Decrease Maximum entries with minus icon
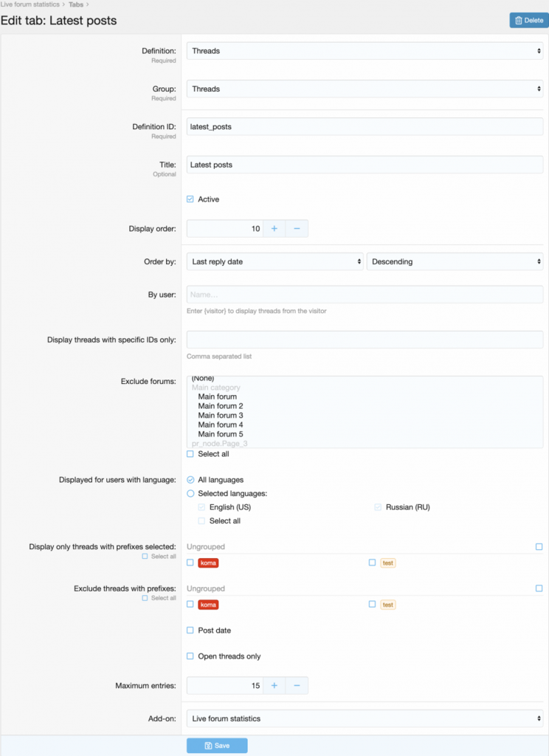Image resolution: width=549 pixels, height=756 pixels. (297, 686)
